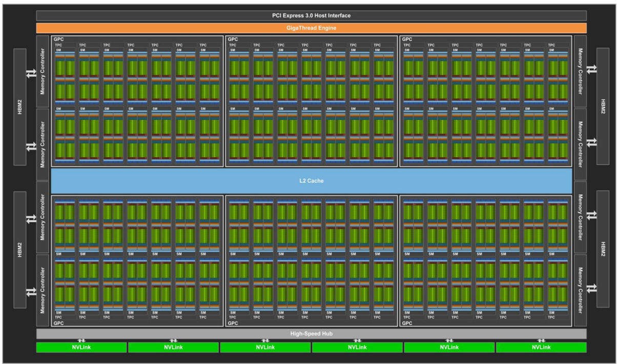Click the arrows icon above the leftmost NVLink
The image size is (617, 364).
81,340
